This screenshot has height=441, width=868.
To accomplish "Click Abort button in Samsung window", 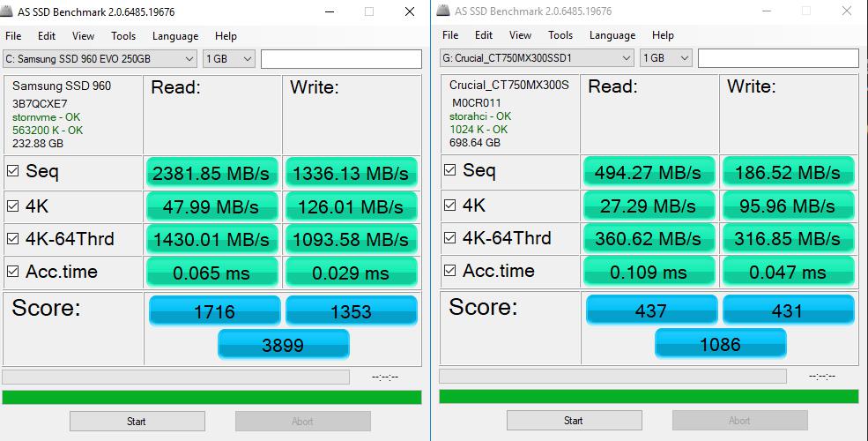I will point(303,422).
